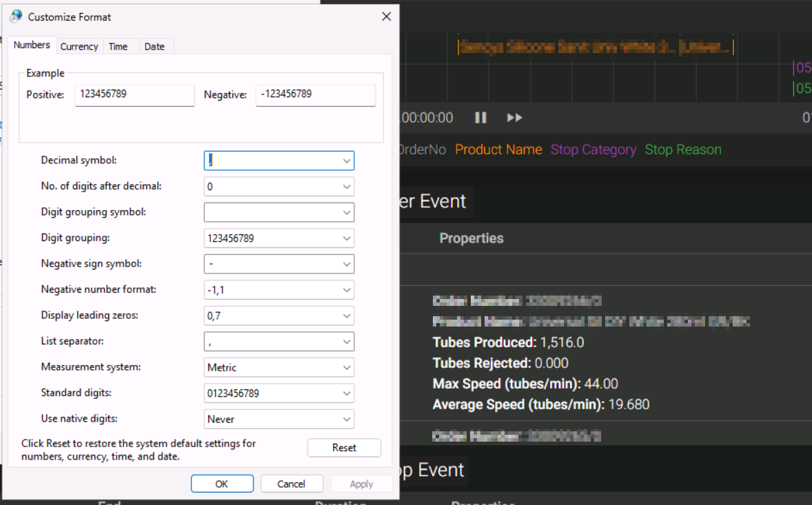Click the Customize Format globe icon
This screenshot has height=505, width=812.
[x=16, y=17]
